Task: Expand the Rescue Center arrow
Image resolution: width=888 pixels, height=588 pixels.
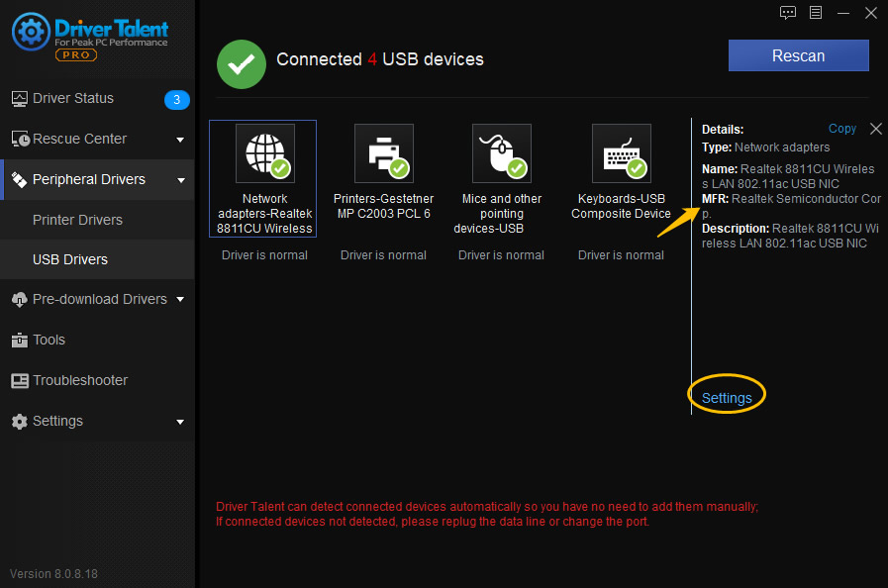Action: point(180,140)
